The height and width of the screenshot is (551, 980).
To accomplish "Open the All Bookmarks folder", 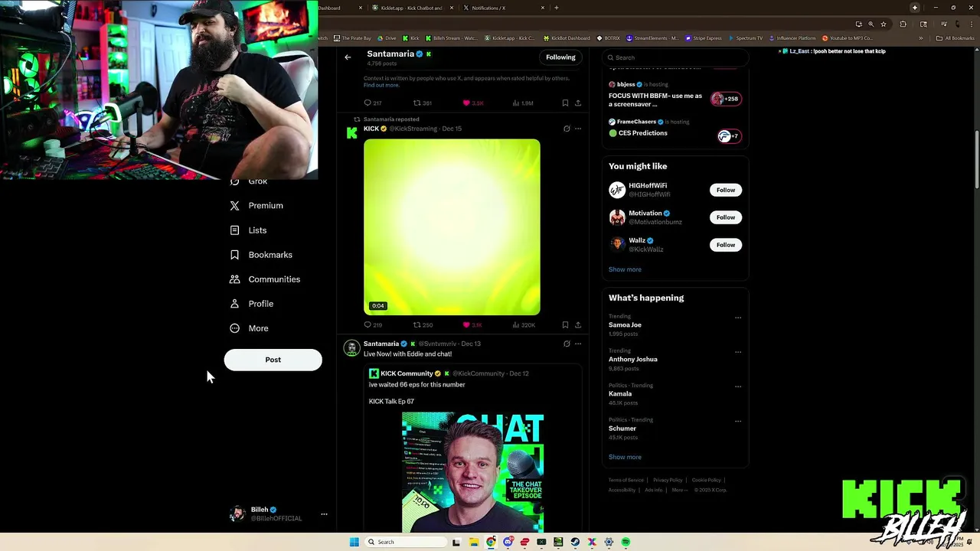I will coord(955,38).
